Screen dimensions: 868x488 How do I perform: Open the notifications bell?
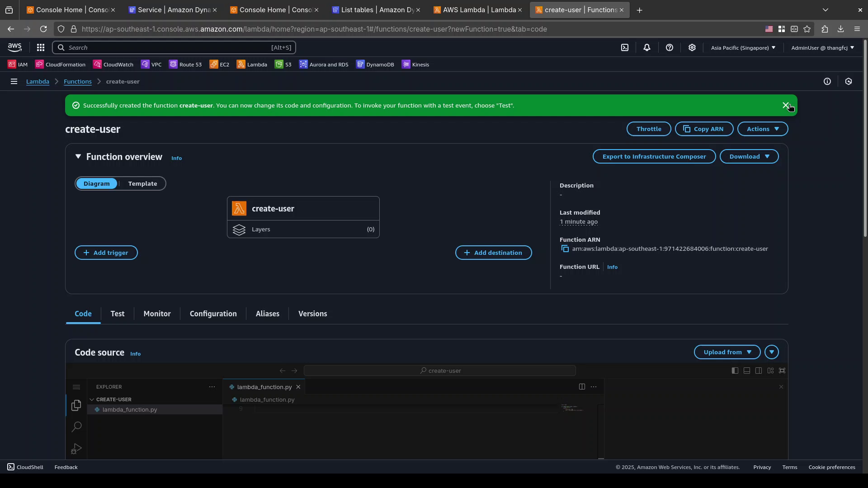pyautogui.click(x=647, y=47)
